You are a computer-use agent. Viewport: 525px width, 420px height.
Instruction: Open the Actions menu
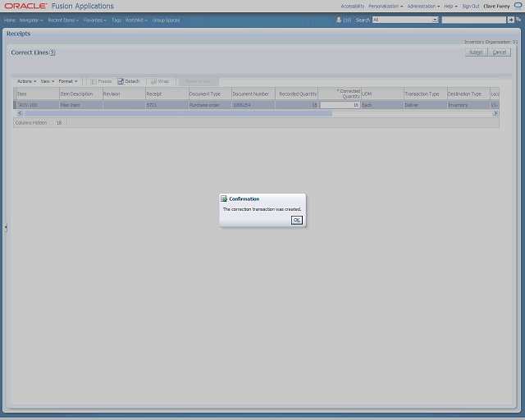(x=26, y=81)
